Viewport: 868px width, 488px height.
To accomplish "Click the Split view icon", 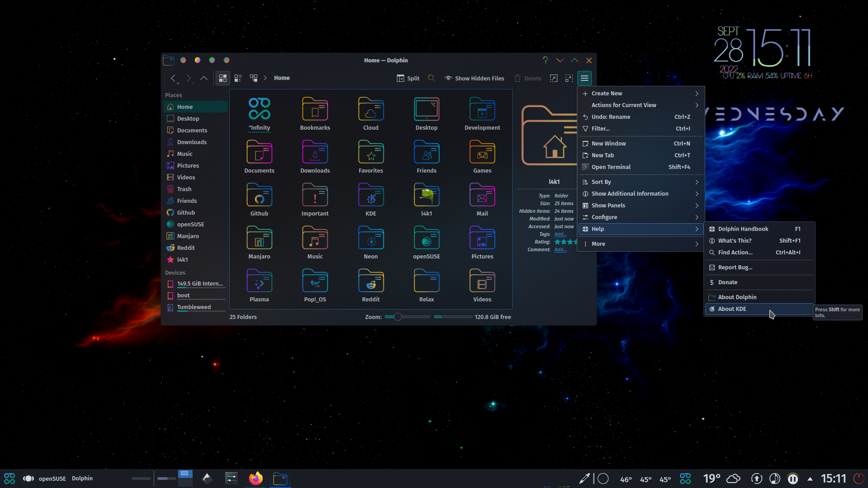I will 407,78.
